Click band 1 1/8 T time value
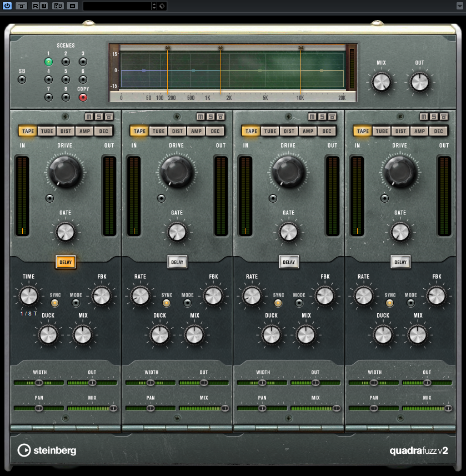466x476 pixels. 29,314
